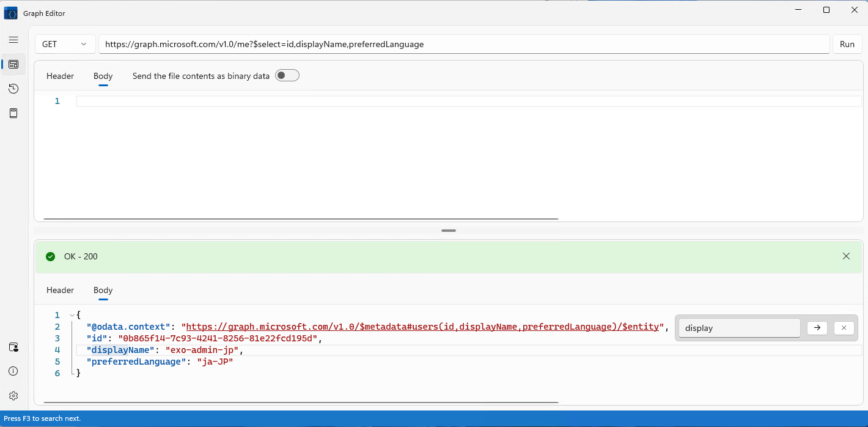Image resolution: width=868 pixels, height=427 pixels.
Task: Click the "Graph Editor" window title
Action: pyautogui.click(x=44, y=13)
